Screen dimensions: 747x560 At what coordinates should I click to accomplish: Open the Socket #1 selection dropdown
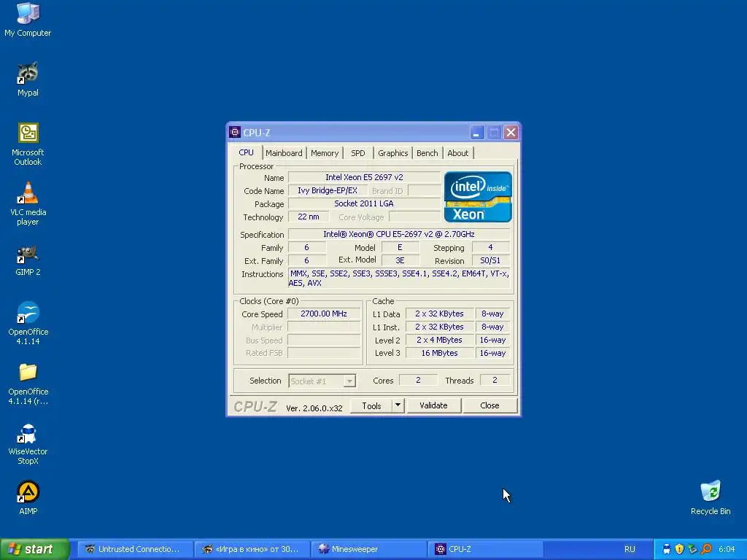(322, 381)
